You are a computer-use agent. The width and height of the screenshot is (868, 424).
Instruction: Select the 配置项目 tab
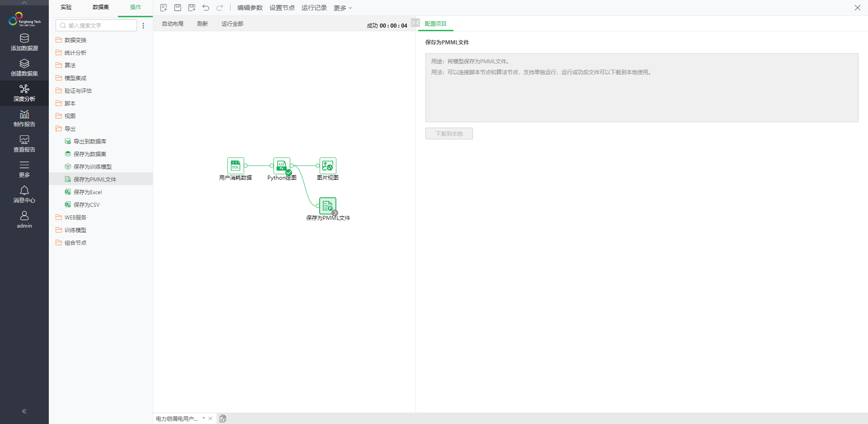pyautogui.click(x=435, y=24)
